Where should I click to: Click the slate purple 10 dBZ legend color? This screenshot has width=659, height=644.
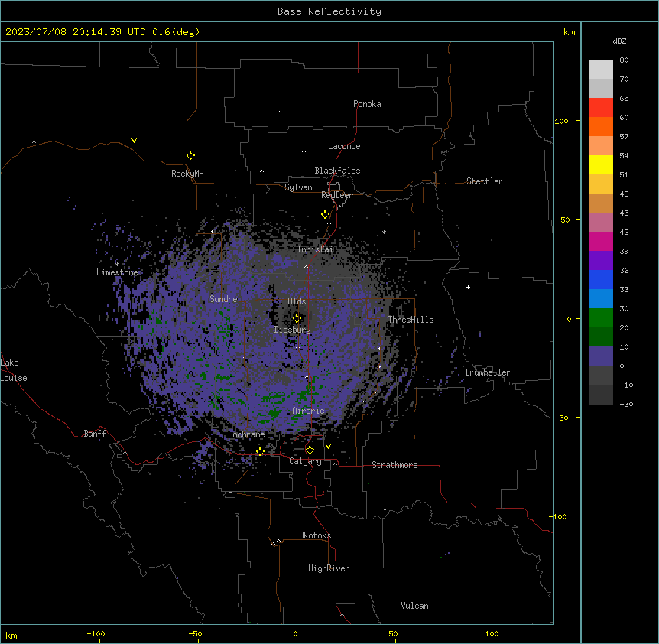(601, 356)
